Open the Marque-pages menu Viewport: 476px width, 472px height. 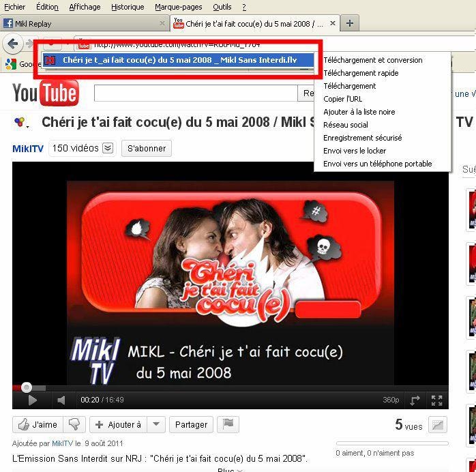pos(178,7)
